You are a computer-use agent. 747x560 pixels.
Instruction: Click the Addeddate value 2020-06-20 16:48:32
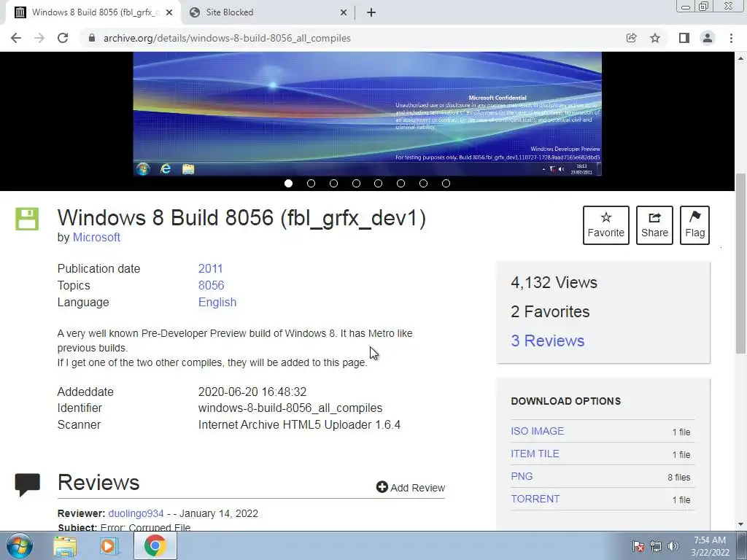pos(252,392)
